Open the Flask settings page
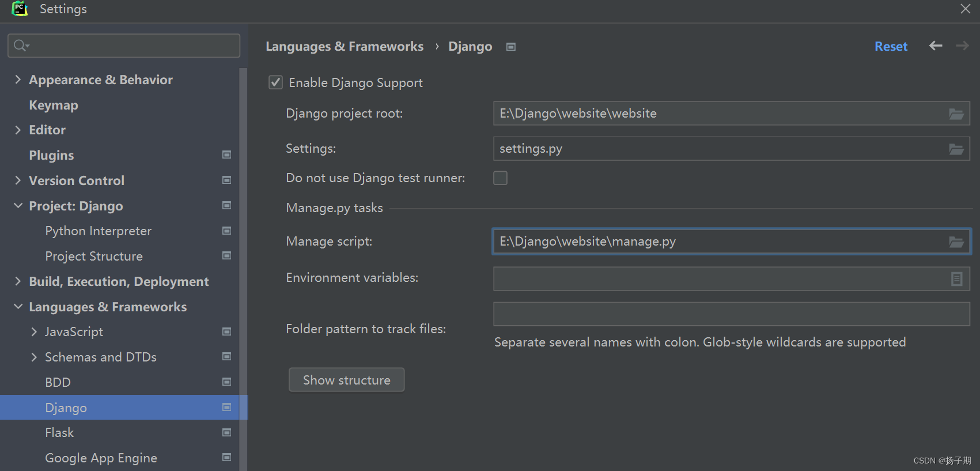The width and height of the screenshot is (980, 471). click(59, 432)
